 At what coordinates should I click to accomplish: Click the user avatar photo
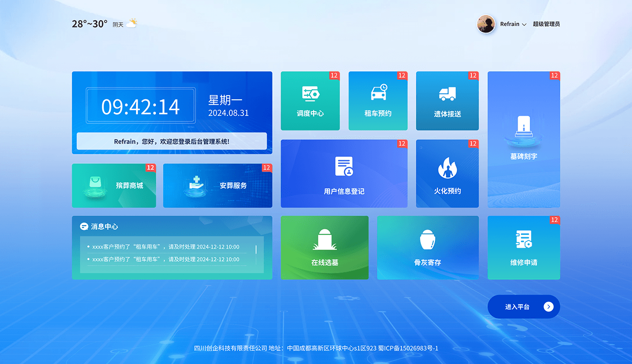[x=486, y=24]
